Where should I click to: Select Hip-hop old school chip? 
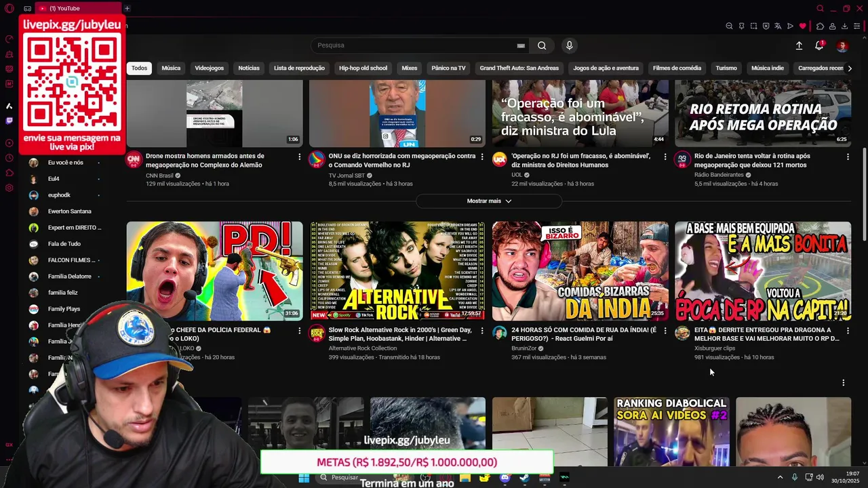click(x=363, y=68)
